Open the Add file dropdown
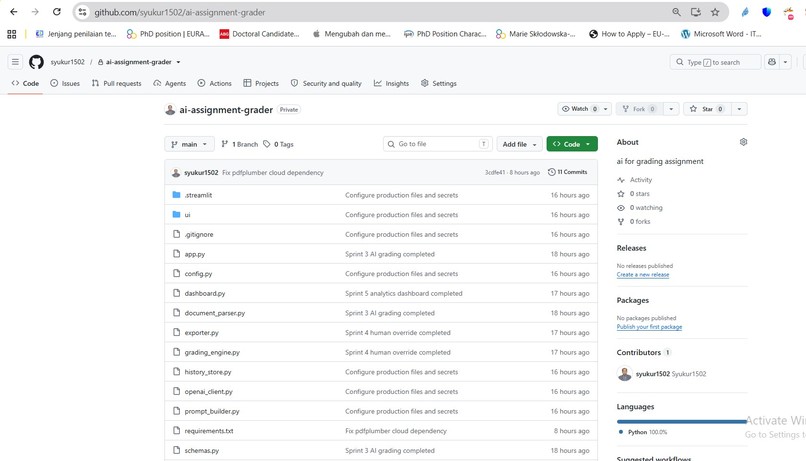Screen dimensions: 806x461 [519, 144]
